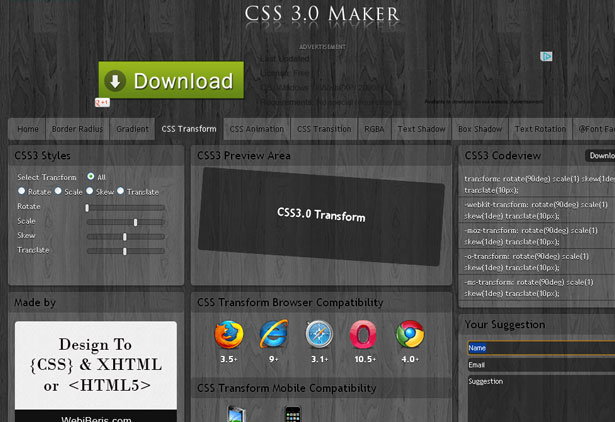Open the Text Shadow tab
This screenshot has height=422, width=615.
click(421, 129)
